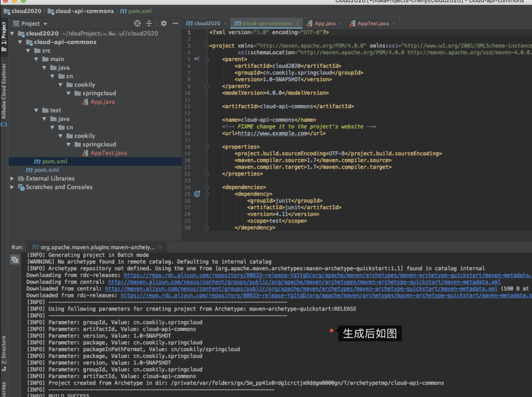
Task: Expand Scratches and Consoles node
Action: (x=12, y=187)
